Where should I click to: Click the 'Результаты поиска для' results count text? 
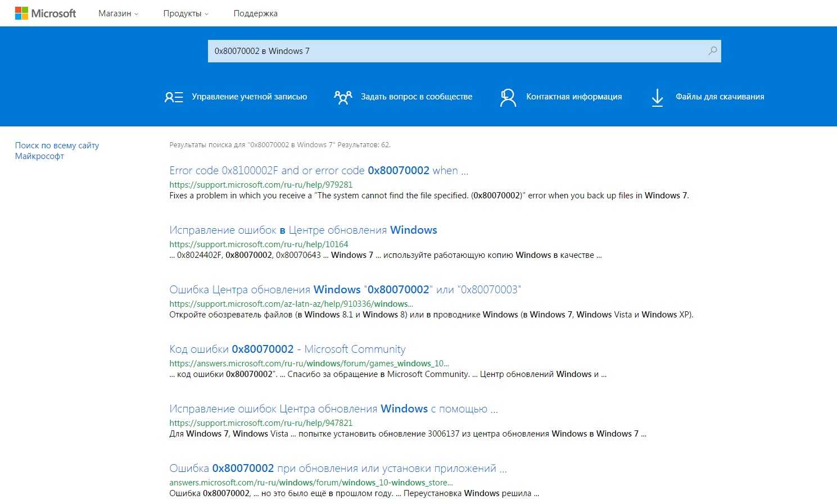280,145
